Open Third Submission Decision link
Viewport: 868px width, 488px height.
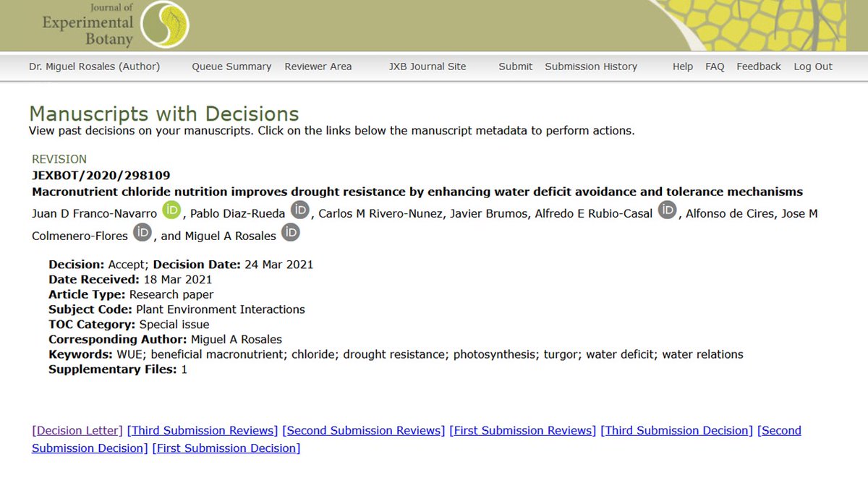tap(677, 430)
